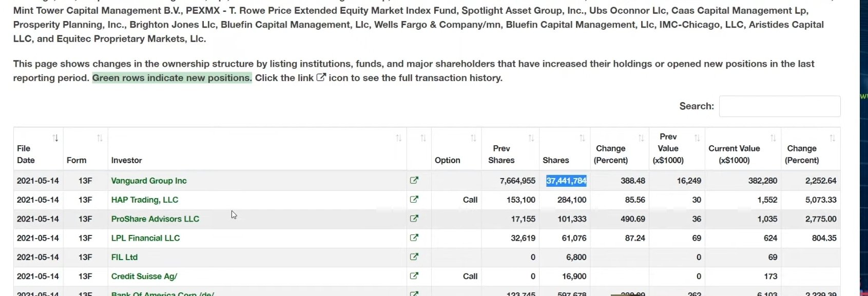Open Vanguard Group Inc transaction history icon
The width and height of the screenshot is (868, 296).
coord(414,181)
